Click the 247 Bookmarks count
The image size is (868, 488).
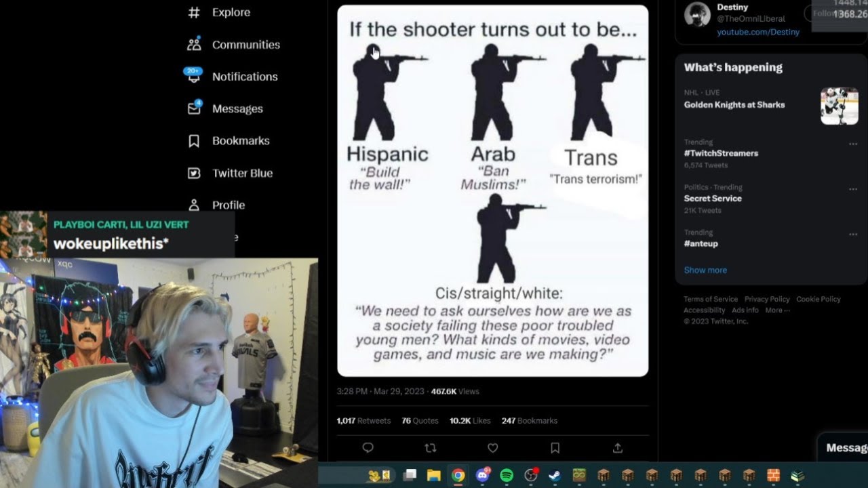pos(530,421)
